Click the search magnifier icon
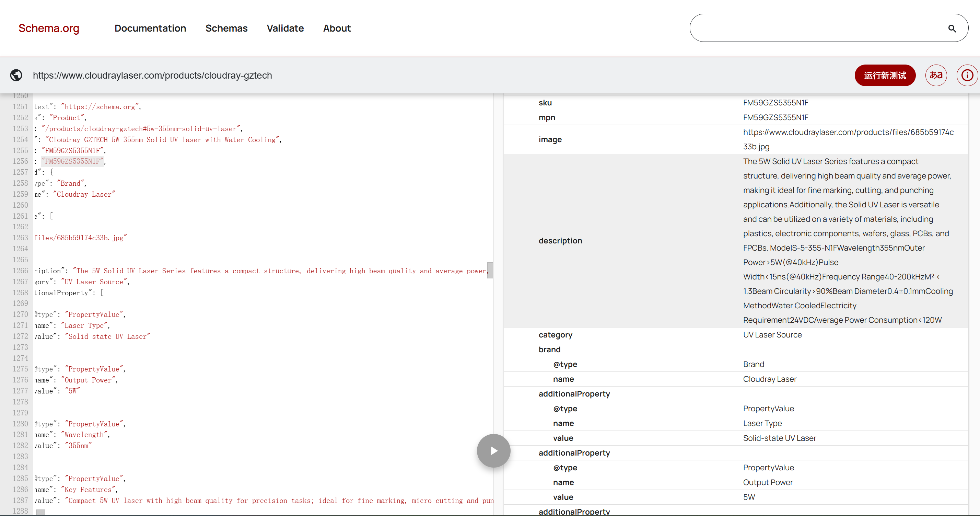980x516 pixels. point(952,28)
